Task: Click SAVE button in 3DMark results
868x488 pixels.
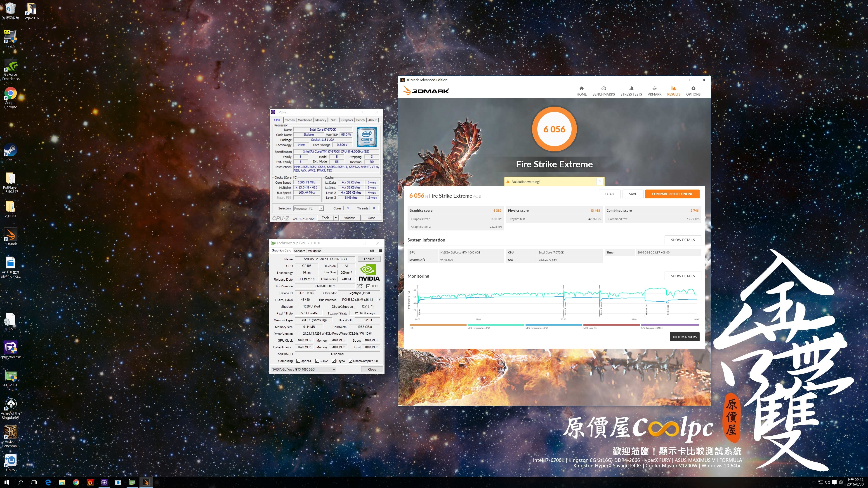Action: 633,194
